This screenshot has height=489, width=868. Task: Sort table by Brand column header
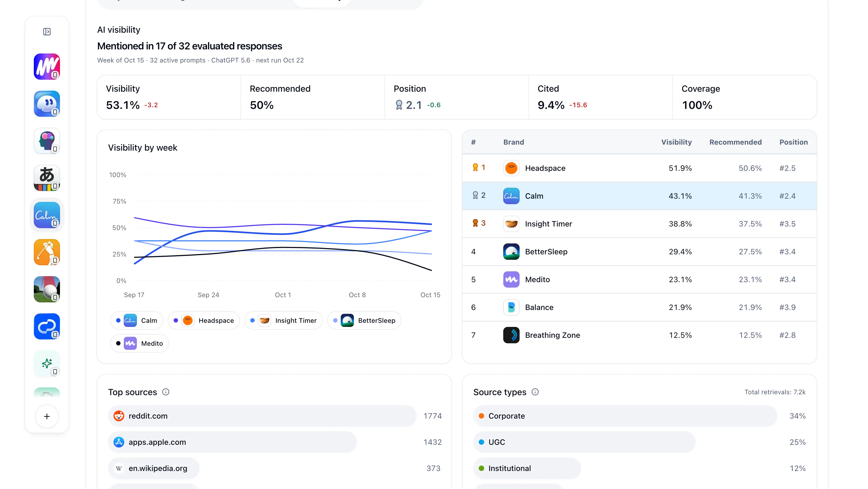click(514, 142)
